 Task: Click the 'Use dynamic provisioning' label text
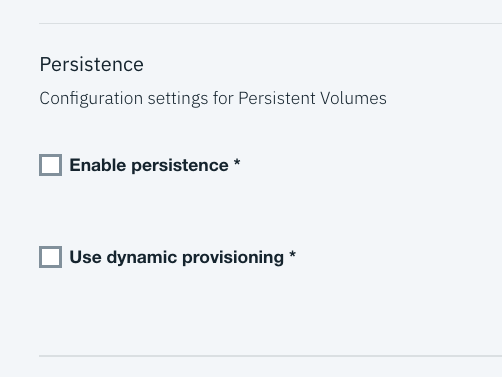point(177,257)
